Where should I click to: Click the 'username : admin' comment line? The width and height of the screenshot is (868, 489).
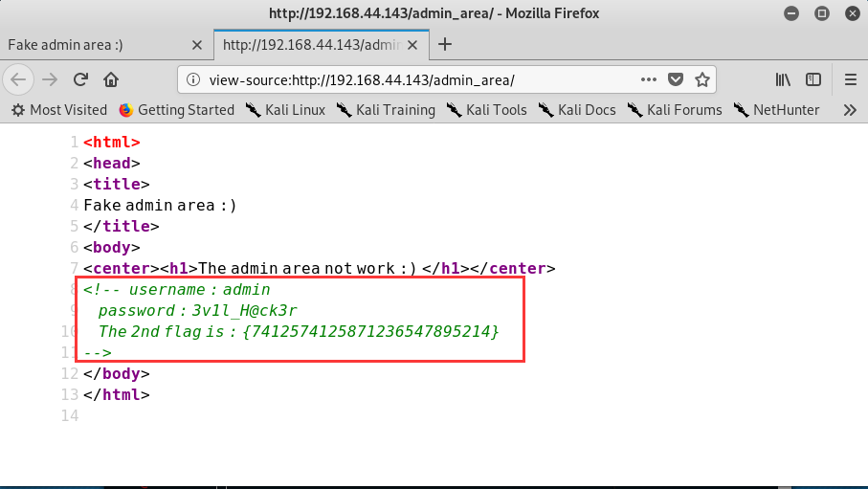[177, 290]
